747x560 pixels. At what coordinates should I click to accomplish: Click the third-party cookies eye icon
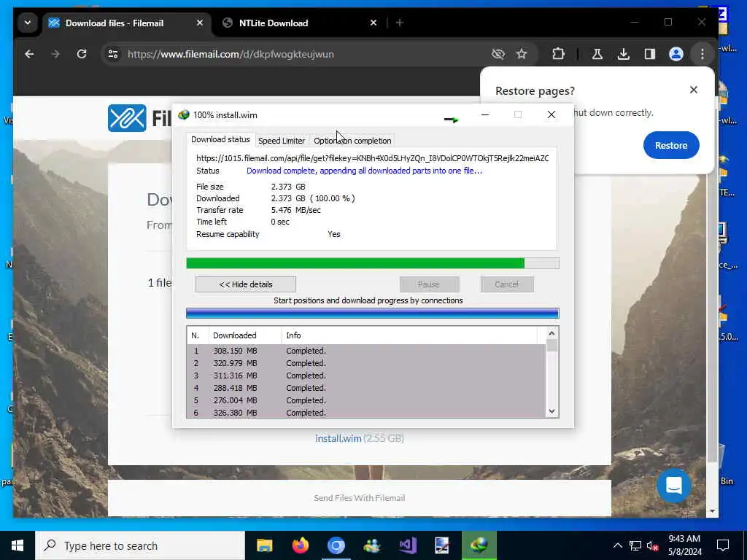(x=498, y=54)
